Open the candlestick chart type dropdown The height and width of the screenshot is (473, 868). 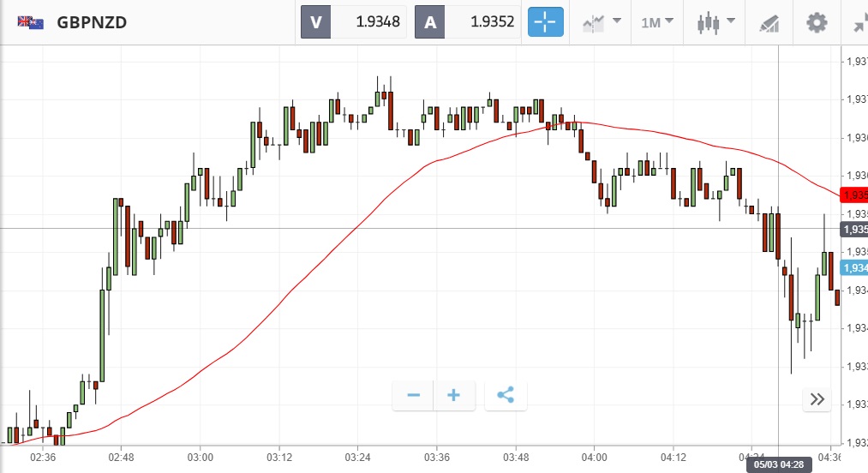coord(716,22)
